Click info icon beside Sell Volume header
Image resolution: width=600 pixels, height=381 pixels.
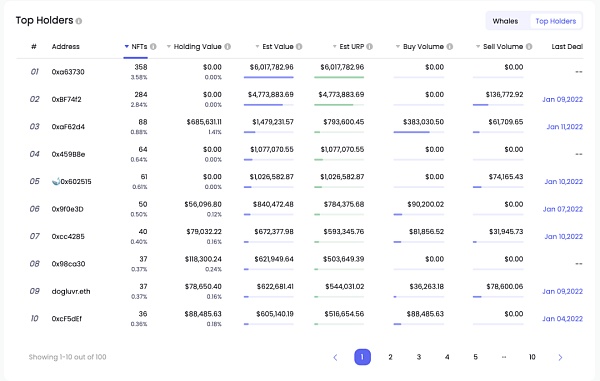coord(529,47)
